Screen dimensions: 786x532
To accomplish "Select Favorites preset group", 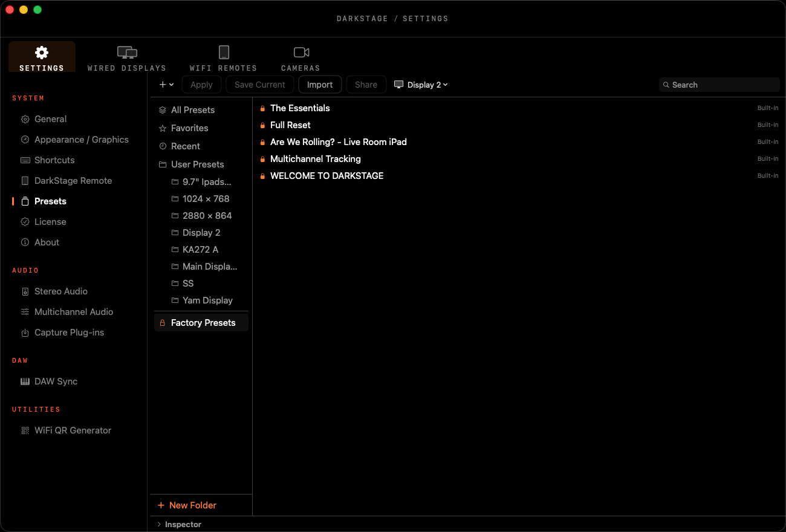I will point(201,128).
